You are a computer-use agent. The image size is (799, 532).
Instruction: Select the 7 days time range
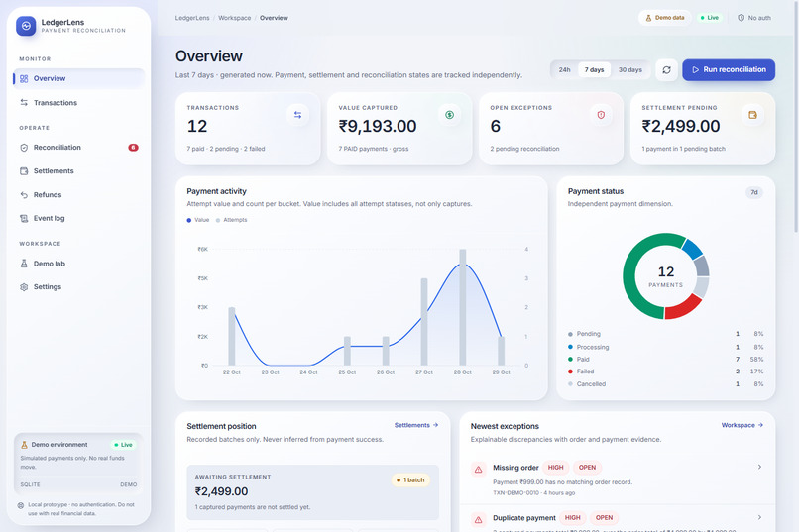594,70
